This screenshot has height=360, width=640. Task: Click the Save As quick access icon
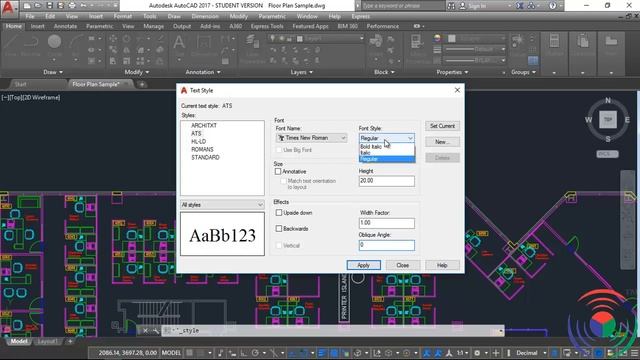tap(60, 6)
